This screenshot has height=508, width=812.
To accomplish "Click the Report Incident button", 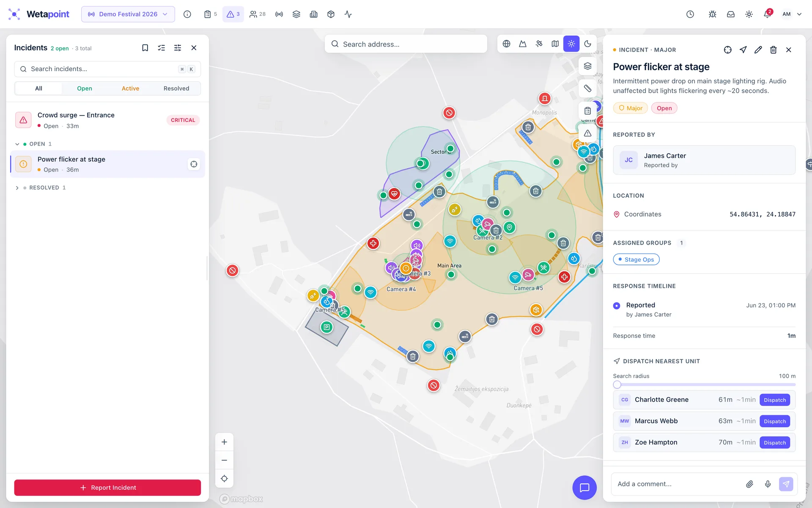I will pos(107,488).
